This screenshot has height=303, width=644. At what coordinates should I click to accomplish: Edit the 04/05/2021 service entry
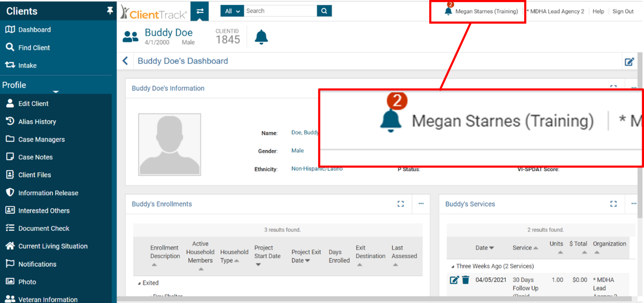tap(454, 280)
